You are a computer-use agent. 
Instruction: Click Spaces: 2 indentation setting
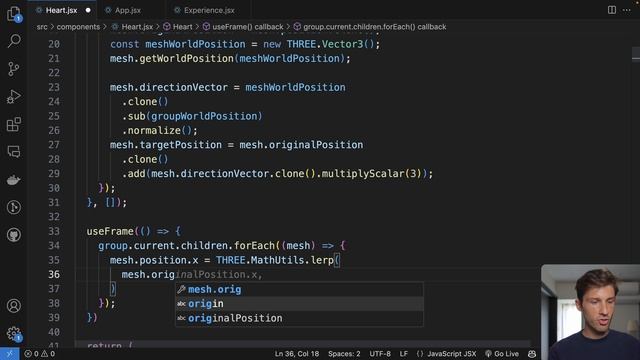coord(344,354)
